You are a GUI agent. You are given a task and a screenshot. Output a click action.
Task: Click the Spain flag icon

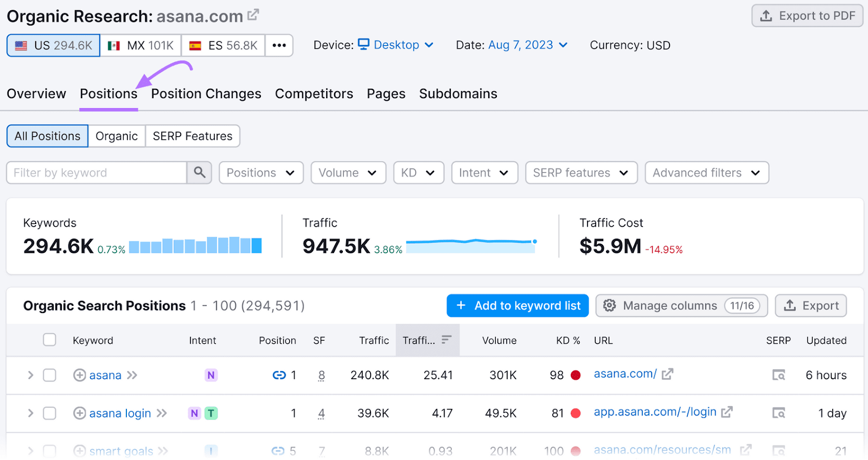coord(195,46)
